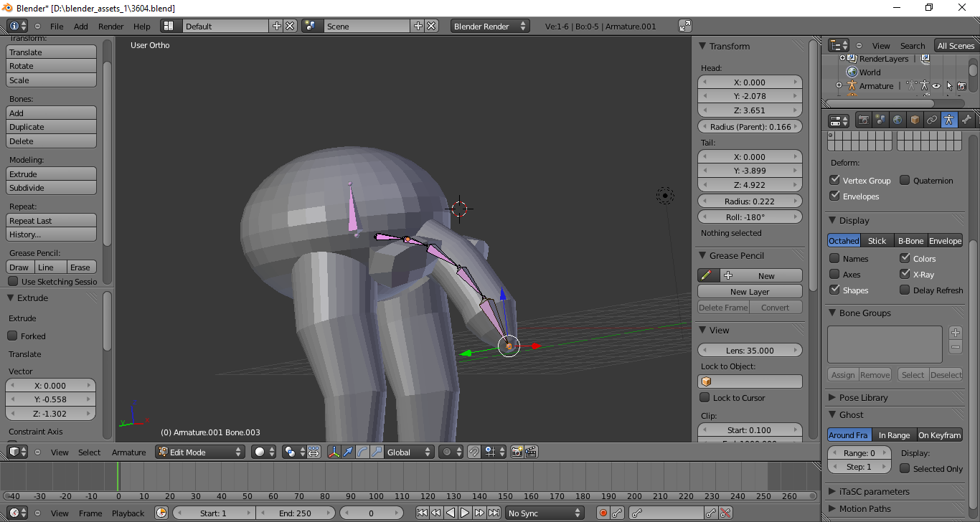
Task: Click the jump to last frame button
Action: (494, 513)
